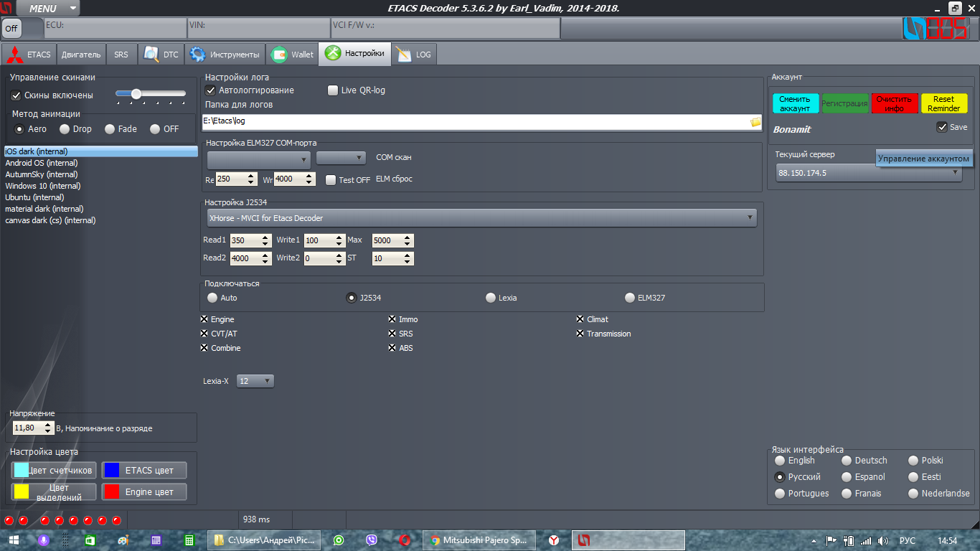The height and width of the screenshot is (551, 980).
Task: Open Wallet tab via green wallet icon
Action: [x=278, y=55]
